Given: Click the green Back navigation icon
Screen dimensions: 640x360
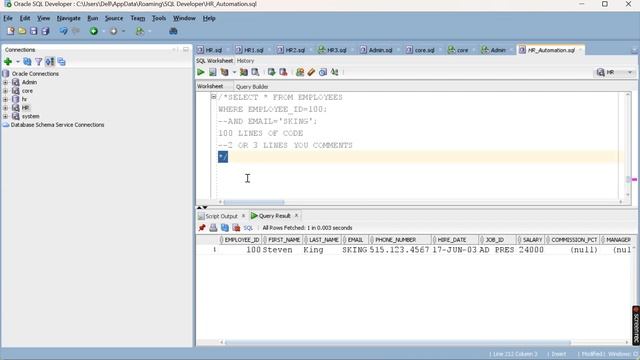Looking at the screenshot, I should tap(93, 31).
